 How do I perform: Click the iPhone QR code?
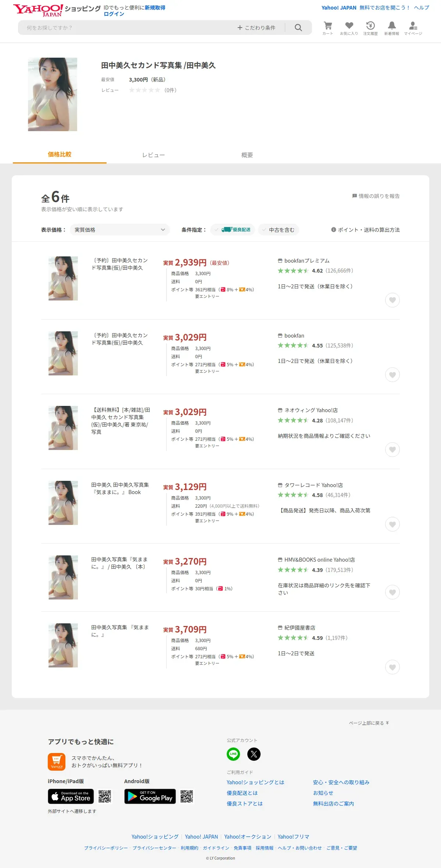pos(105,796)
